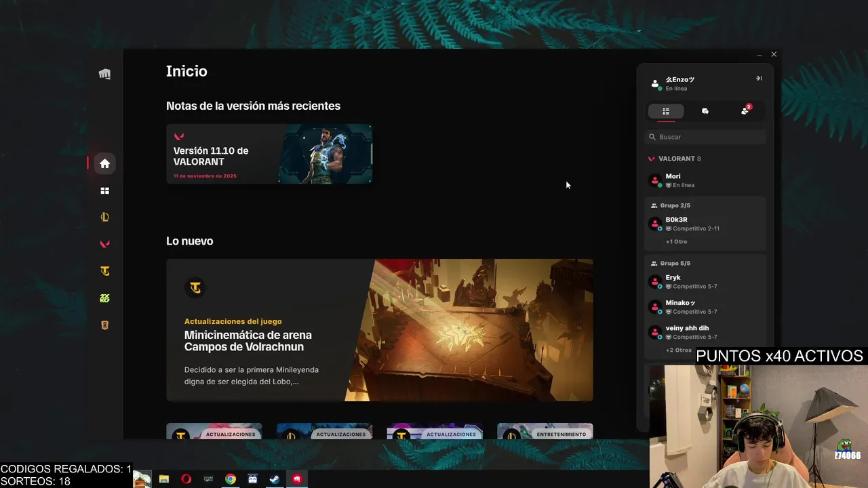Click the TFT logo on featured card
This screenshot has height=488, width=868.
point(195,287)
